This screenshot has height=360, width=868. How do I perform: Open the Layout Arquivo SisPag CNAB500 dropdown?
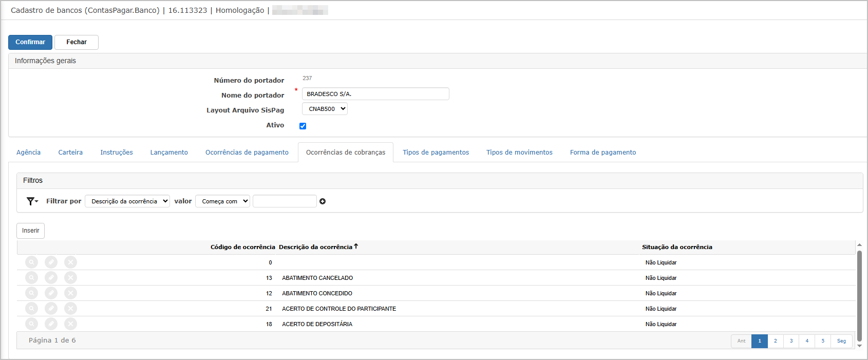click(x=325, y=109)
